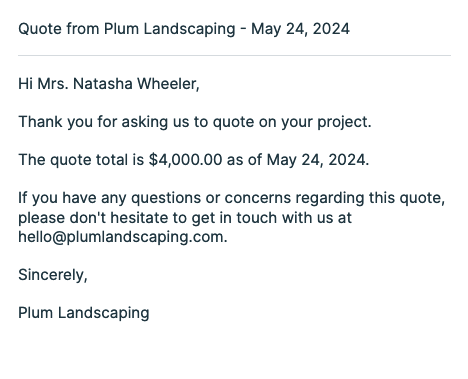Click the word Sincerely
The image size is (468, 379).
click(x=51, y=275)
